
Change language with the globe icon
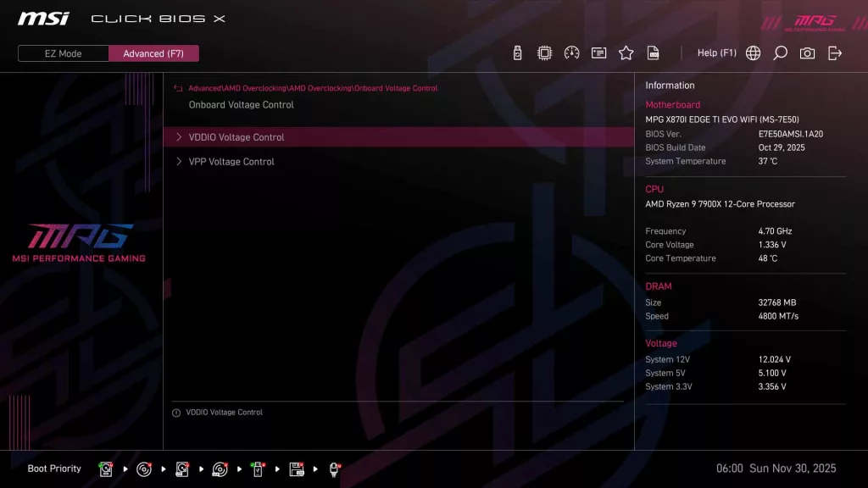tap(753, 53)
